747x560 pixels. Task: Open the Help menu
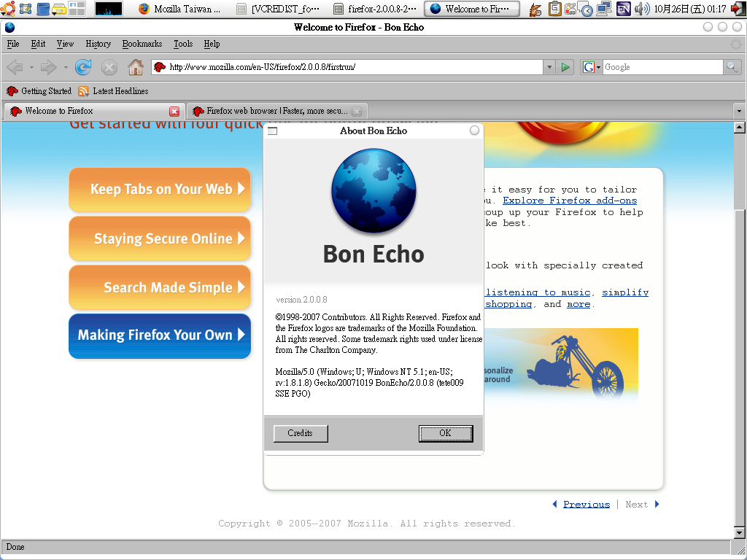212,44
